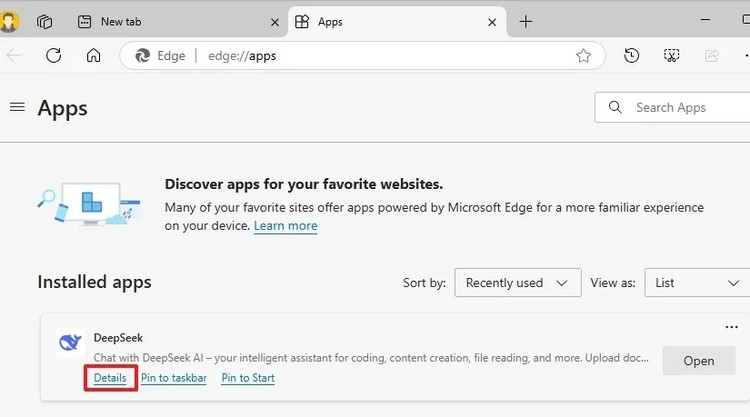
Task: Open the DeepSeek app
Action: click(699, 361)
